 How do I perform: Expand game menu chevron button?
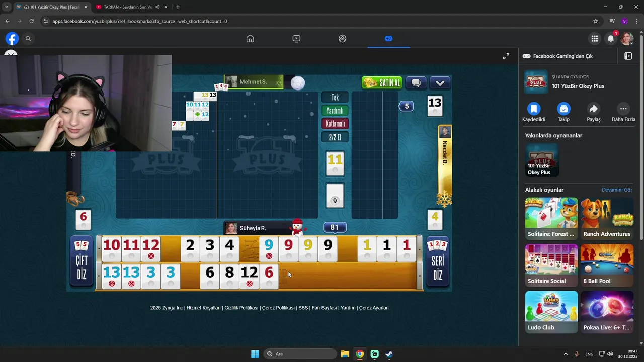(x=440, y=83)
